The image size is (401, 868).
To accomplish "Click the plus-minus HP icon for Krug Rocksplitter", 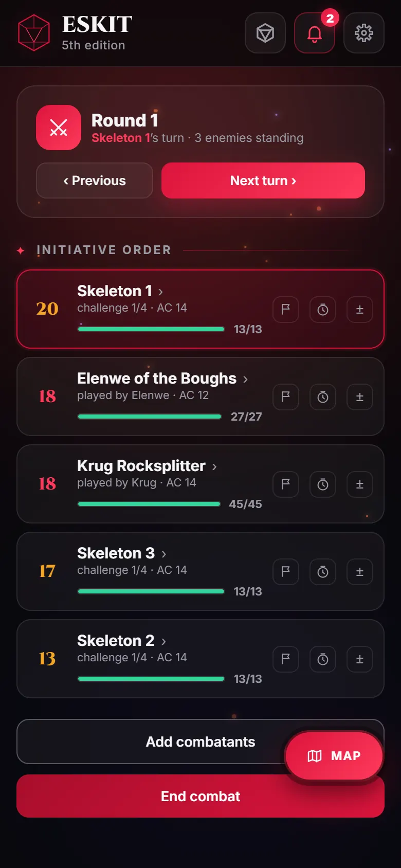I will coord(360,484).
